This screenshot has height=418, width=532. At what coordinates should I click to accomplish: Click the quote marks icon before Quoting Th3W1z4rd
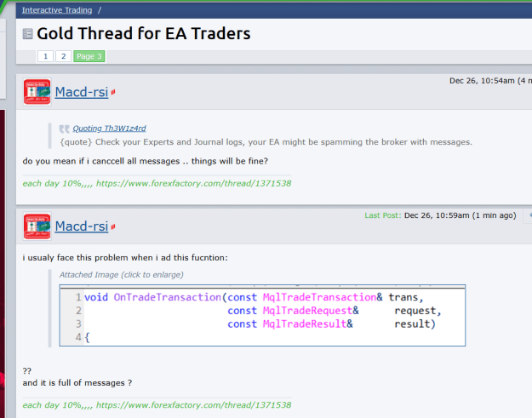pos(64,129)
